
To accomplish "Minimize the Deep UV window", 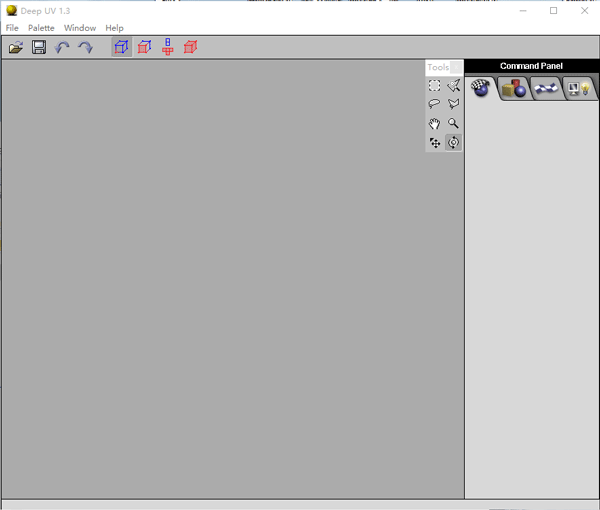I will point(523,11).
